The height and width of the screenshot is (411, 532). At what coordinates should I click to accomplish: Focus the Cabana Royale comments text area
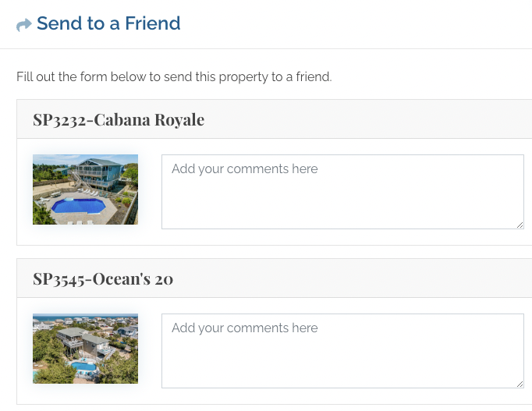click(342, 192)
